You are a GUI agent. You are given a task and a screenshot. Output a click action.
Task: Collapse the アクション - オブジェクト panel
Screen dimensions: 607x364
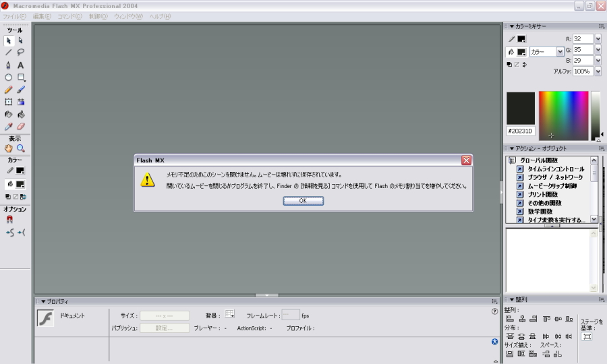pos(512,148)
